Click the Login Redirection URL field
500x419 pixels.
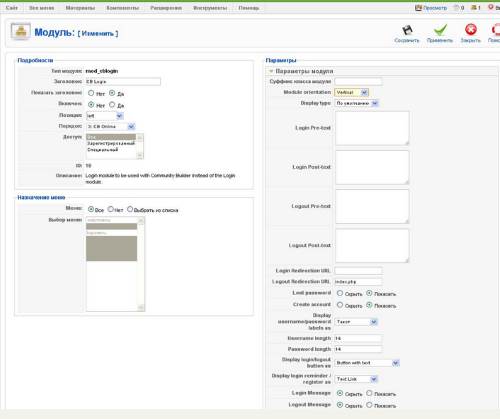tap(358, 270)
